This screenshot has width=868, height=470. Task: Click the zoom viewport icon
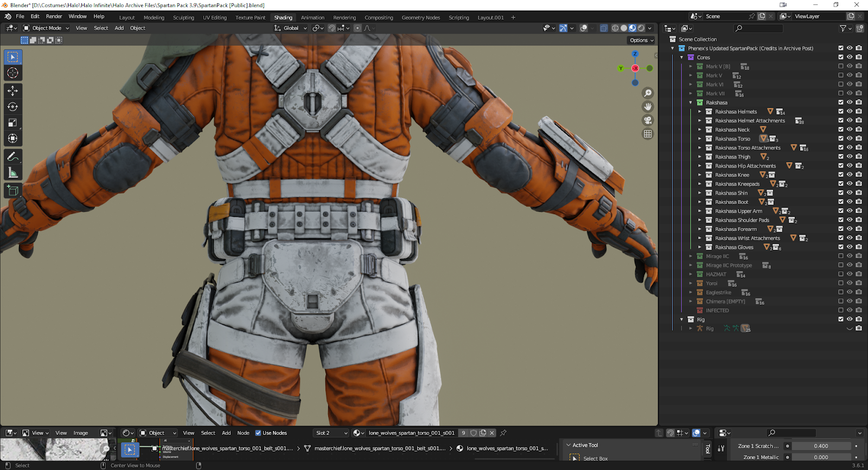click(648, 93)
